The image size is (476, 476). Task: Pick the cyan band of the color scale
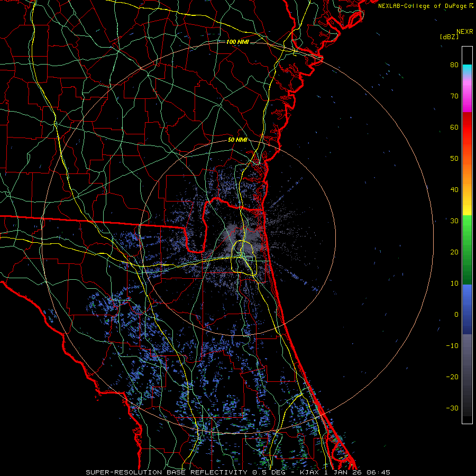tap(467, 70)
